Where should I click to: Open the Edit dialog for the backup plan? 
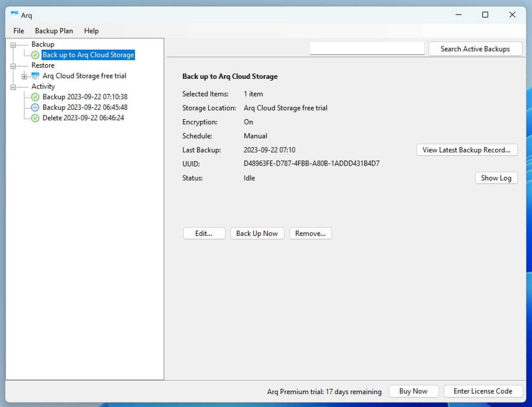[203, 233]
